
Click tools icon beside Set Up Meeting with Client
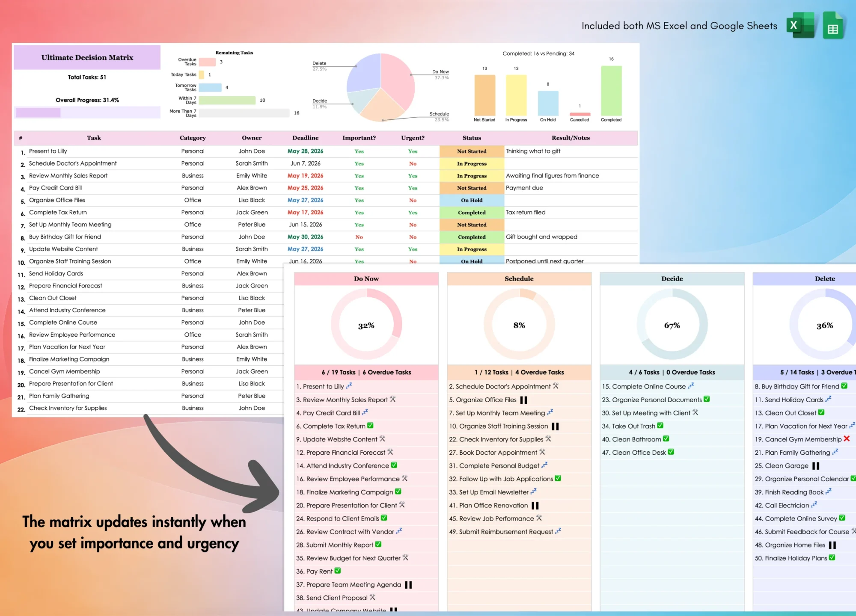point(695,412)
